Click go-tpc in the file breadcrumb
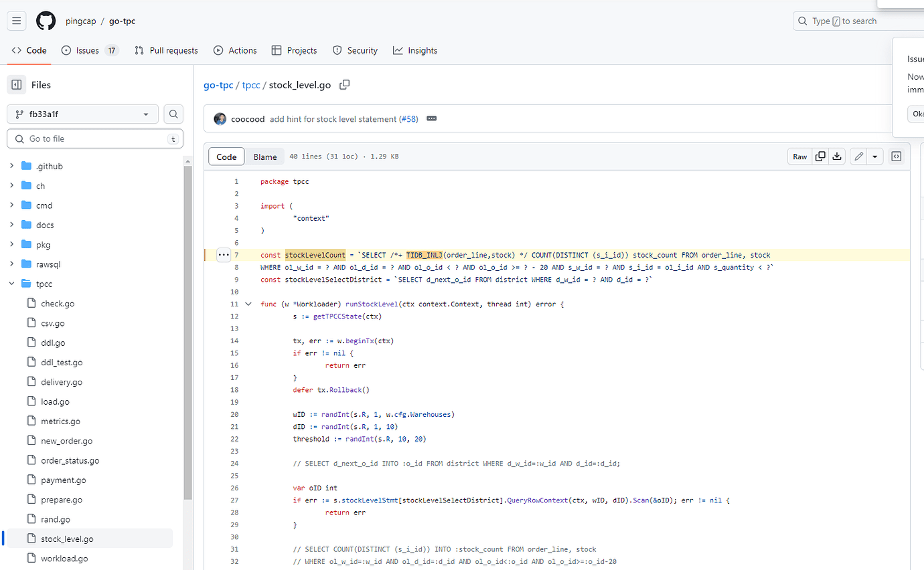924x570 pixels. click(218, 85)
